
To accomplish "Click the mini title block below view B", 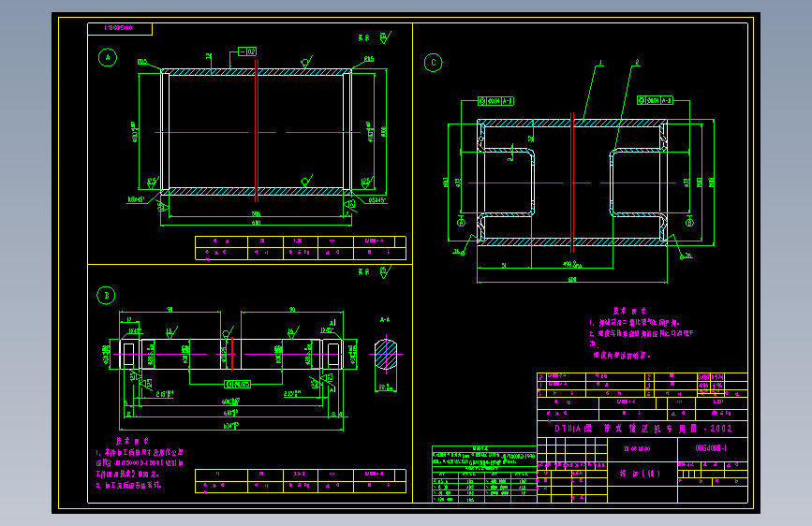I will (x=301, y=481).
